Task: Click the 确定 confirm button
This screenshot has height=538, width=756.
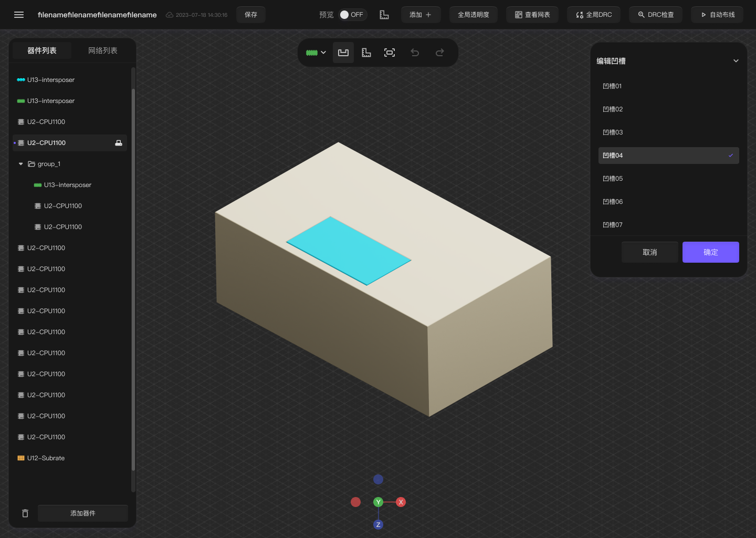Action: point(710,252)
